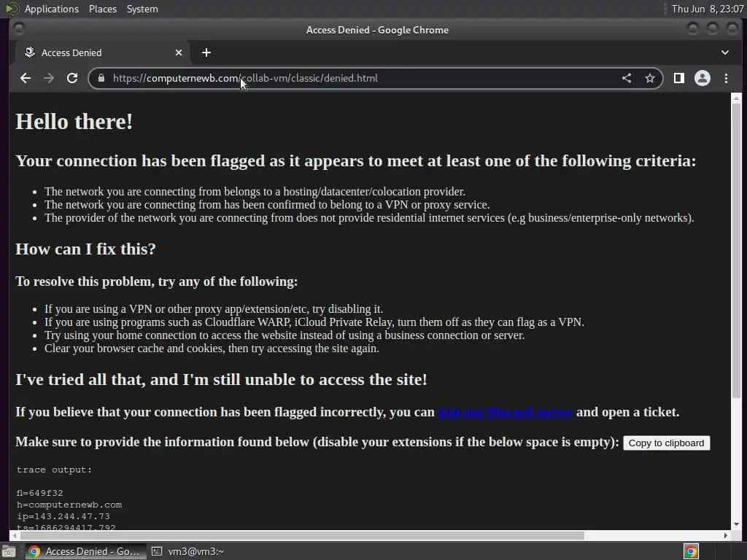The image size is (747, 560).
Task: View site info via the padlock icon
Action: (101, 78)
